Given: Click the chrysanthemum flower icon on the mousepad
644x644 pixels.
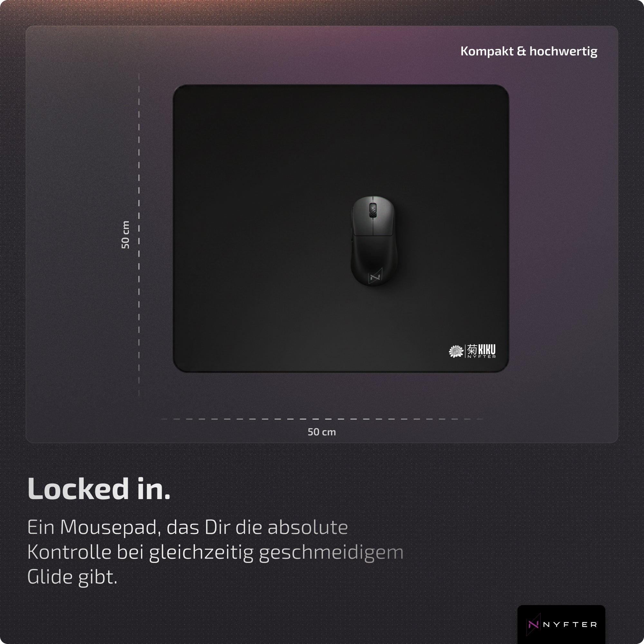Looking at the screenshot, I should 456,351.
